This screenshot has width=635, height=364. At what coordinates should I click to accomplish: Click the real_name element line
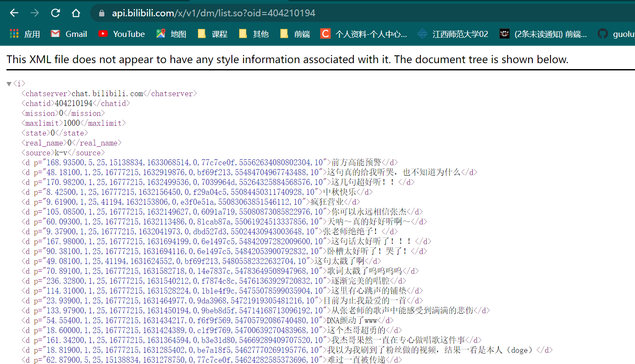pyautogui.click(x=71, y=143)
